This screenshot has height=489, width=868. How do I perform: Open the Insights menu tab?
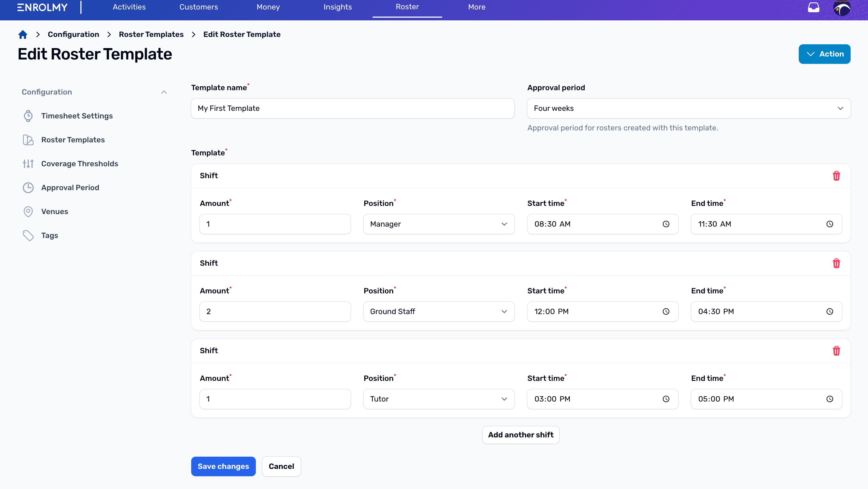337,7
